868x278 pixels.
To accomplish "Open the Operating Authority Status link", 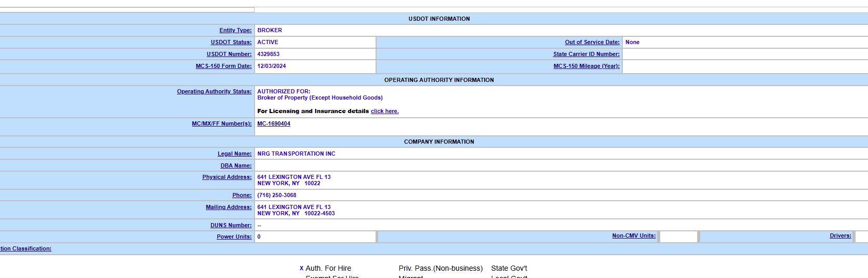I will click(214, 92).
